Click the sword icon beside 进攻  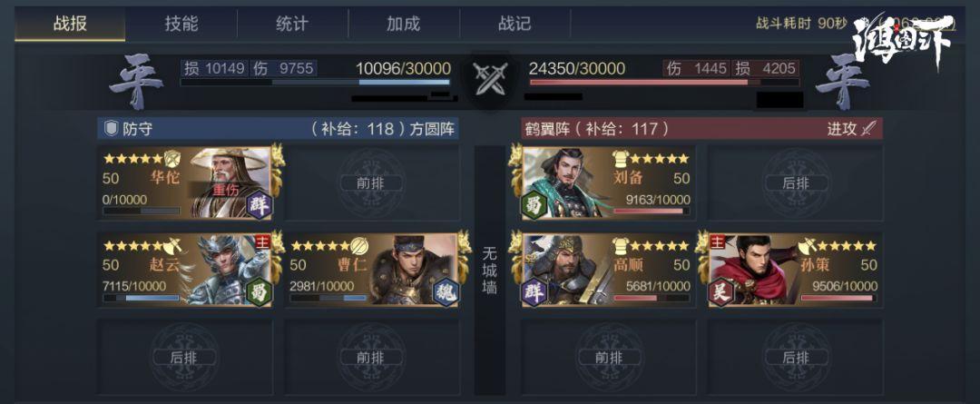pyautogui.click(x=868, y=129)
